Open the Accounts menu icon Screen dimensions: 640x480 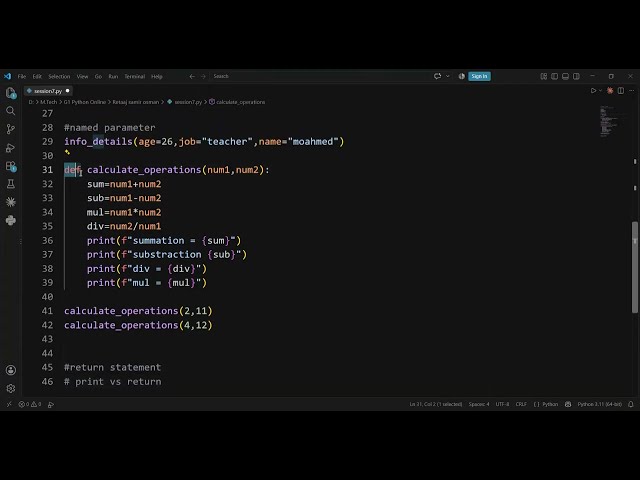11,370
